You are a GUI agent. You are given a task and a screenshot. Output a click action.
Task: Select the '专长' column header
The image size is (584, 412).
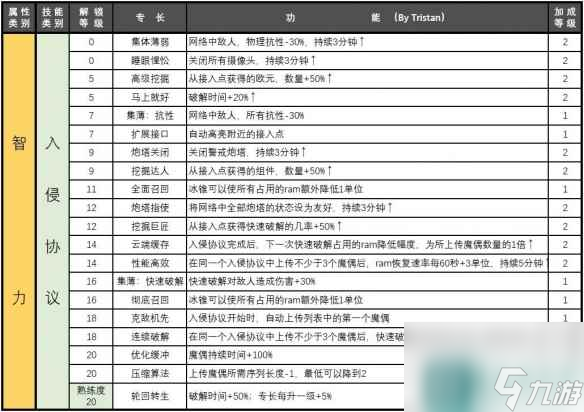click(149, 18)
